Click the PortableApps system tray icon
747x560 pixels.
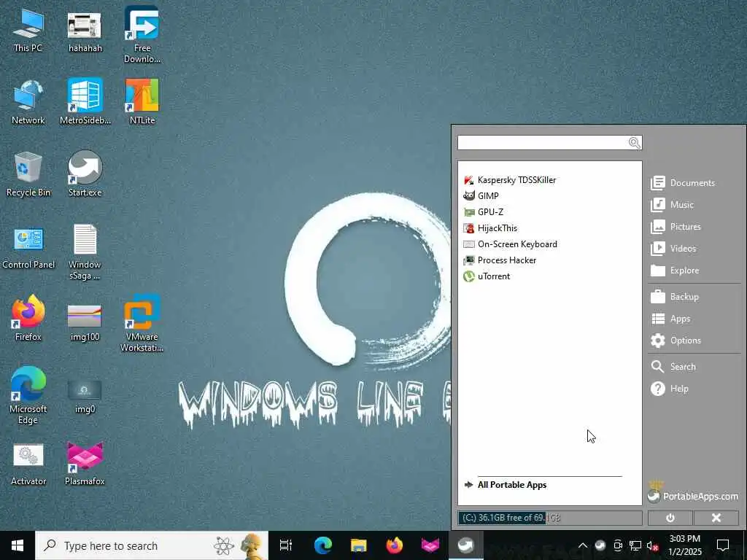click(x=600, y=545)
